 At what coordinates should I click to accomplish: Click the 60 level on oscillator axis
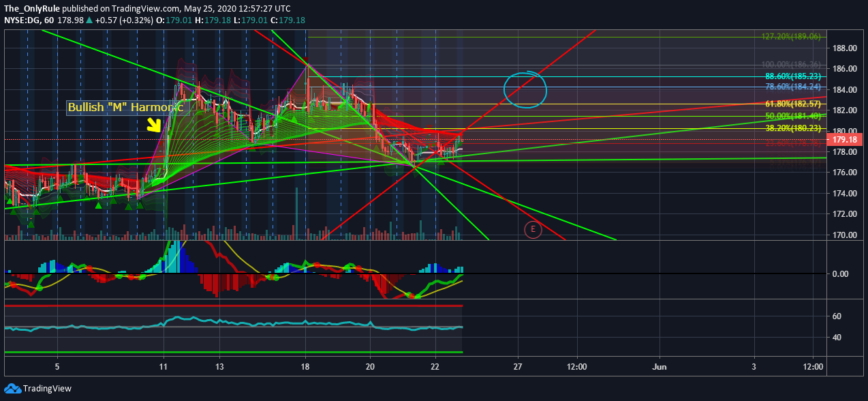[x=837, y=316]
